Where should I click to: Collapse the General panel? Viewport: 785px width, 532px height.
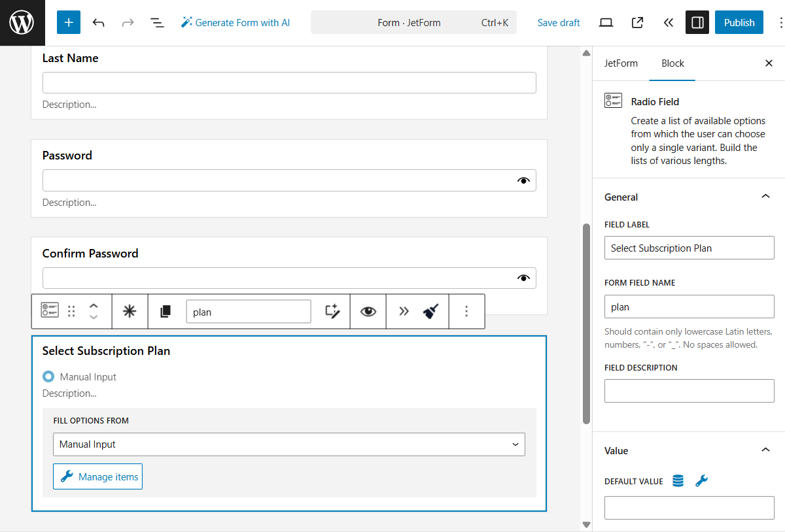click(x=765, y=197)
